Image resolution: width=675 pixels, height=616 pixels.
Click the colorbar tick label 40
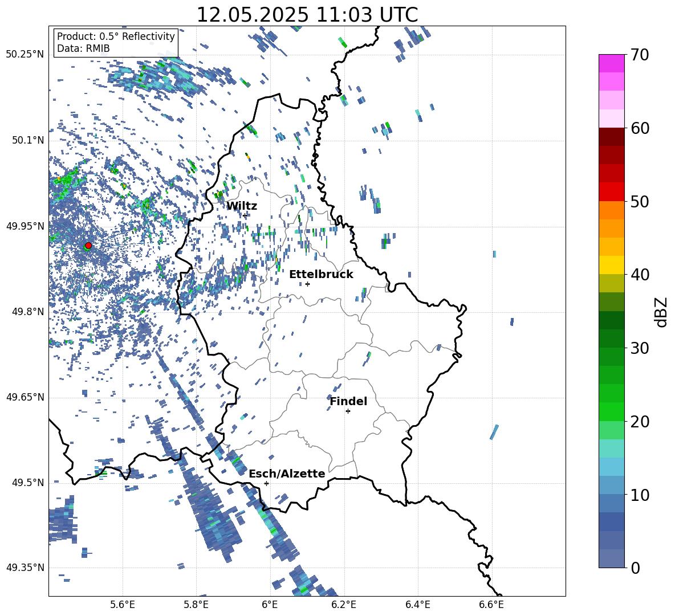[640, 275]
